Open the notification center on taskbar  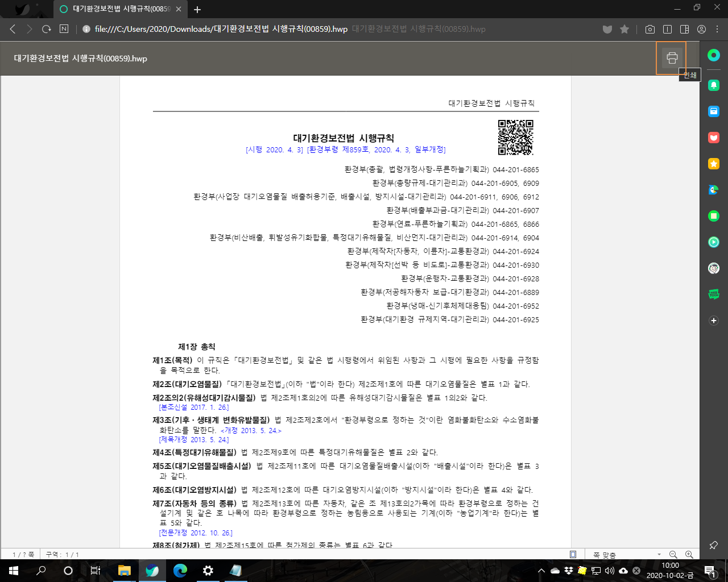point(709,571)
